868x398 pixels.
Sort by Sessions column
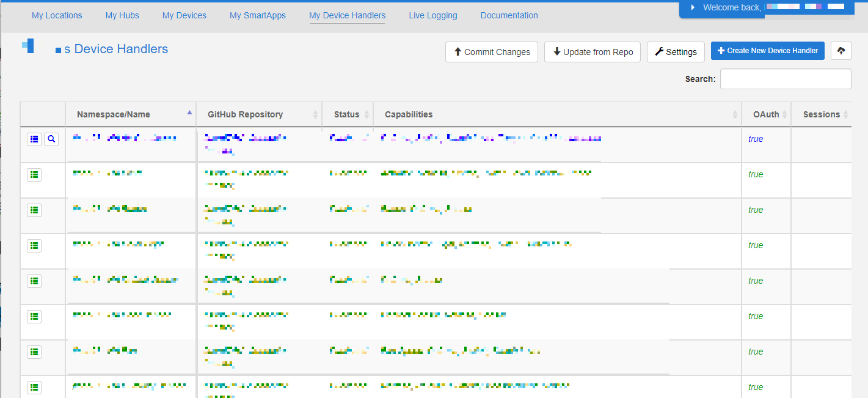tap(822, 114)
